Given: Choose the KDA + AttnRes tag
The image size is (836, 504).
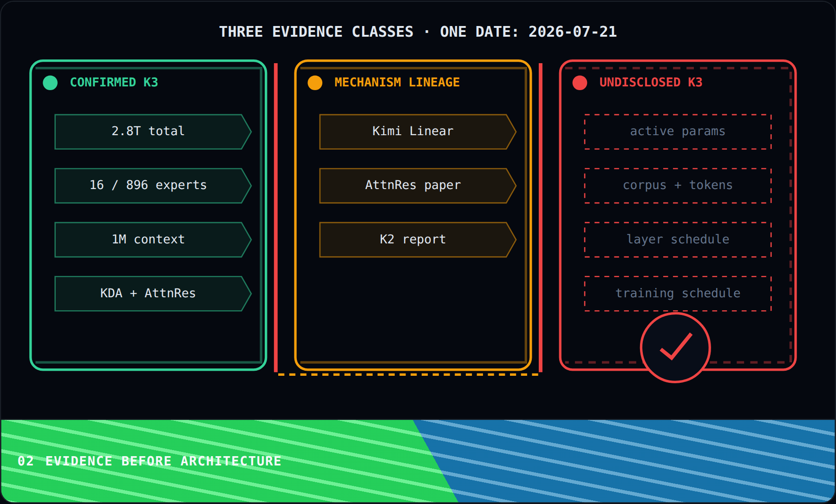Looking at the screenshot, I should [153, 294].
